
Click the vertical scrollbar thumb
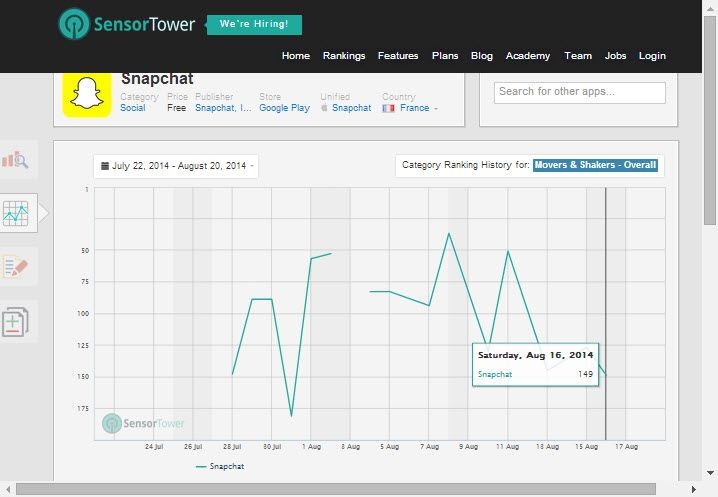pos(710,120)
